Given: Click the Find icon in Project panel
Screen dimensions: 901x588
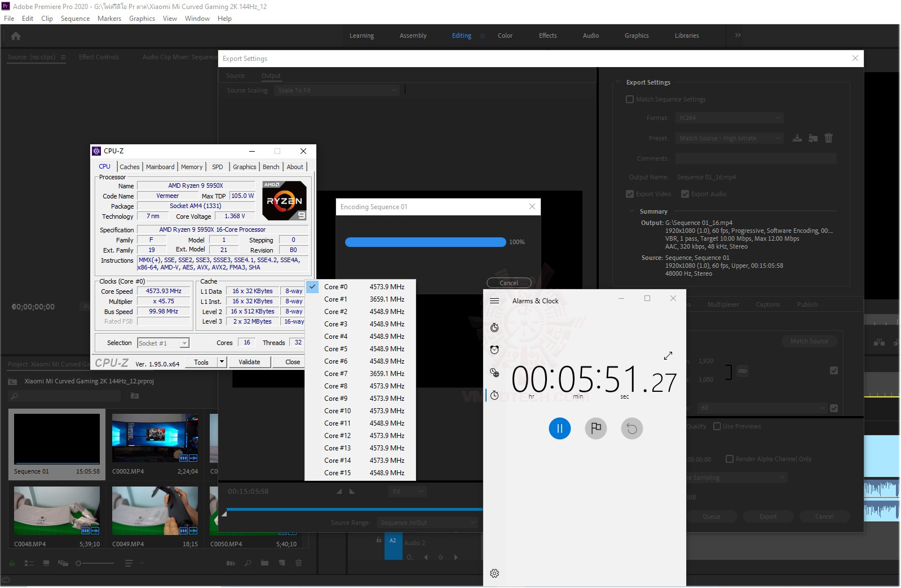Looking at the screenshot, I should pyautogui.click(x=248, y=563).
